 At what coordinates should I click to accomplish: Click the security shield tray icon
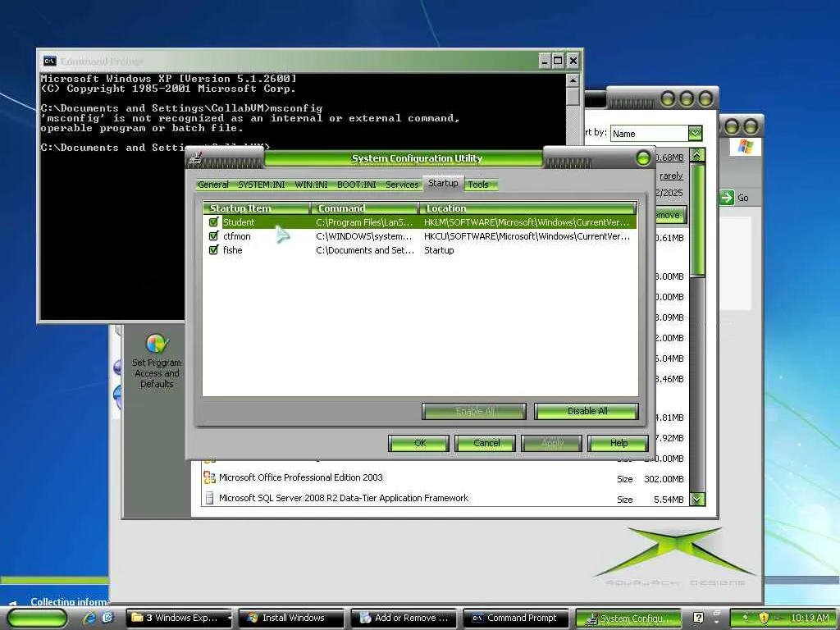pos(764,618)
